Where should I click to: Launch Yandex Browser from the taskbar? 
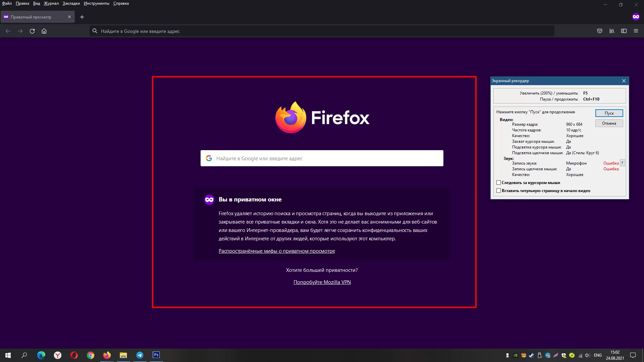[x=58, y=355]
